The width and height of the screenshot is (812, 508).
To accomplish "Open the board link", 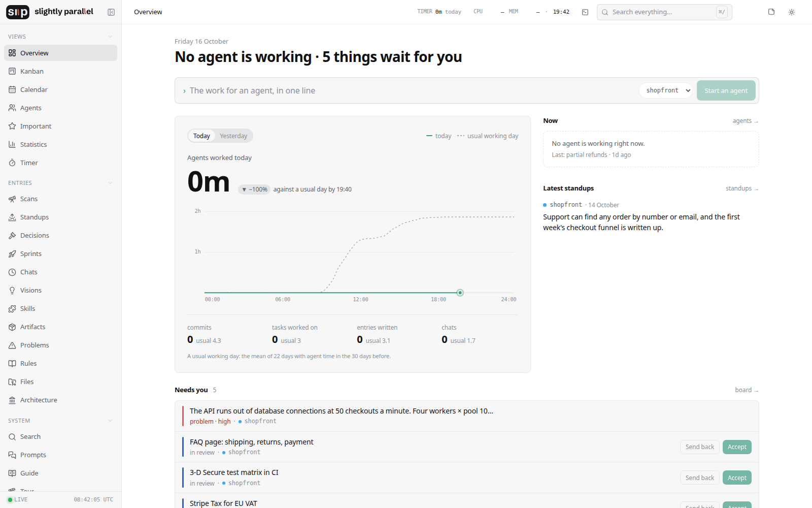I will point(747,390).
